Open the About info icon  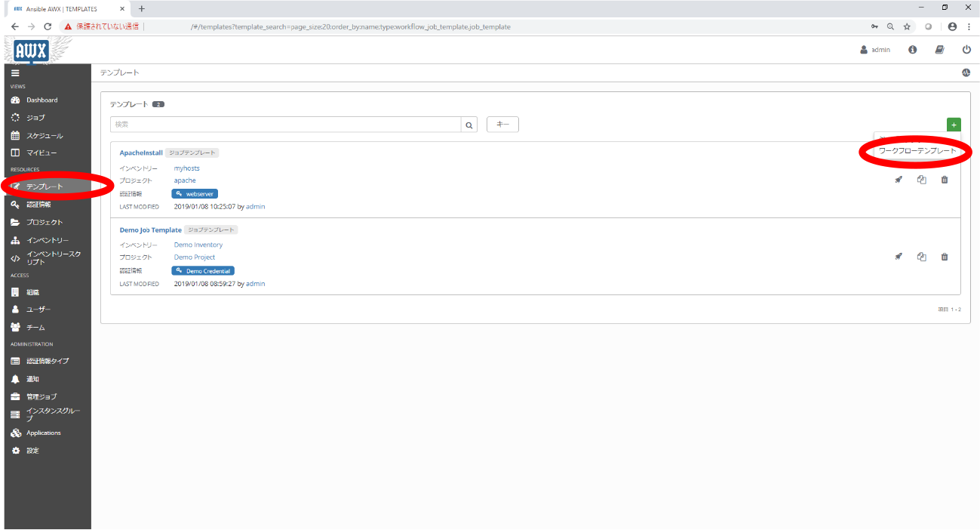tap(912, 50)
